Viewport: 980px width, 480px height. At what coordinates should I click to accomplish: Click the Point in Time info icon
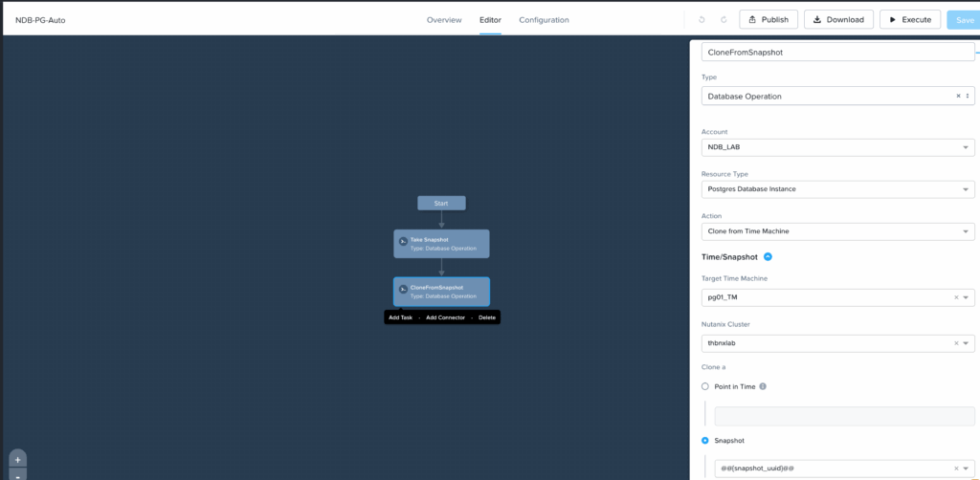click(x=763, y=386)
